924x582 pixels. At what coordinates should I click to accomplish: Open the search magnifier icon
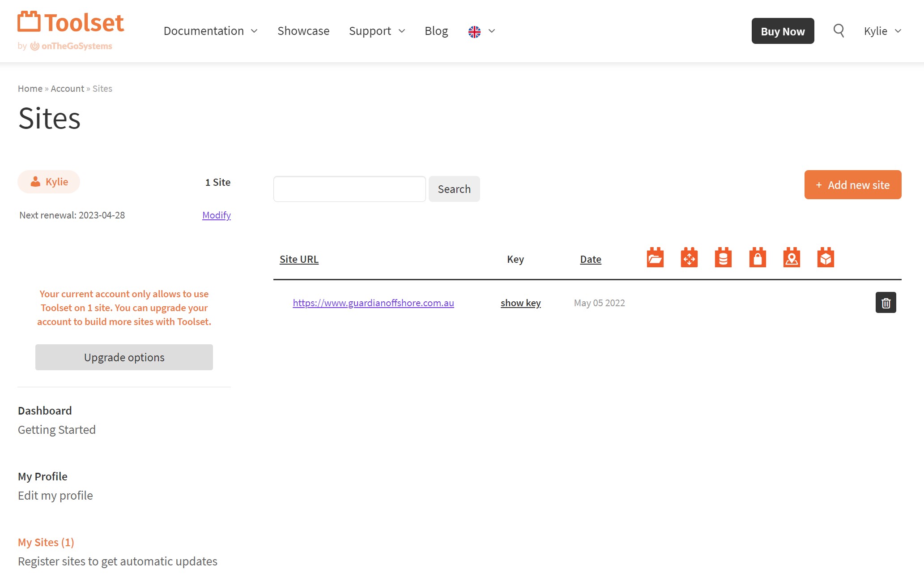[839, 31]
